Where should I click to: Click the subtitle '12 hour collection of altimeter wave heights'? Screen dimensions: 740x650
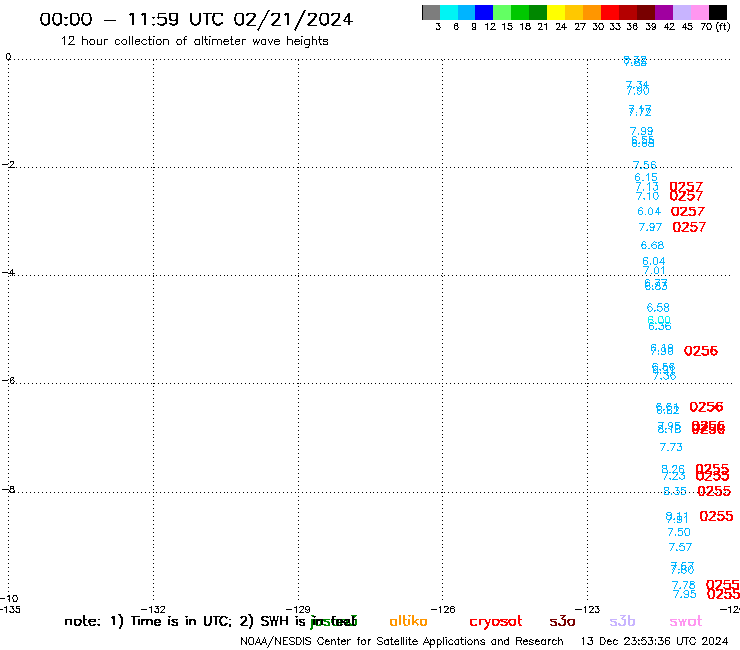tap(194, 41)
